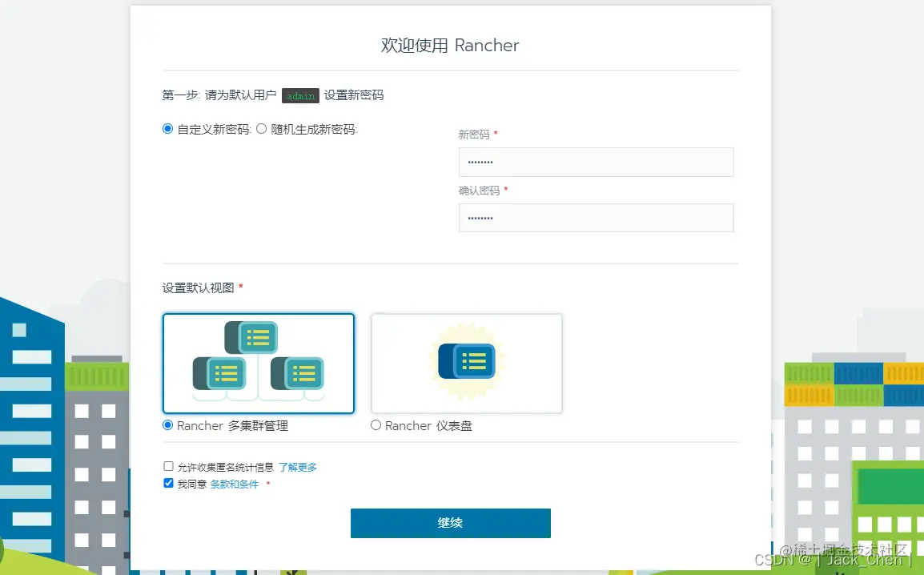Click the 确认密码 confirmation input field
Image resolution: width=924 pixels, height=575 pixels.
596,218
